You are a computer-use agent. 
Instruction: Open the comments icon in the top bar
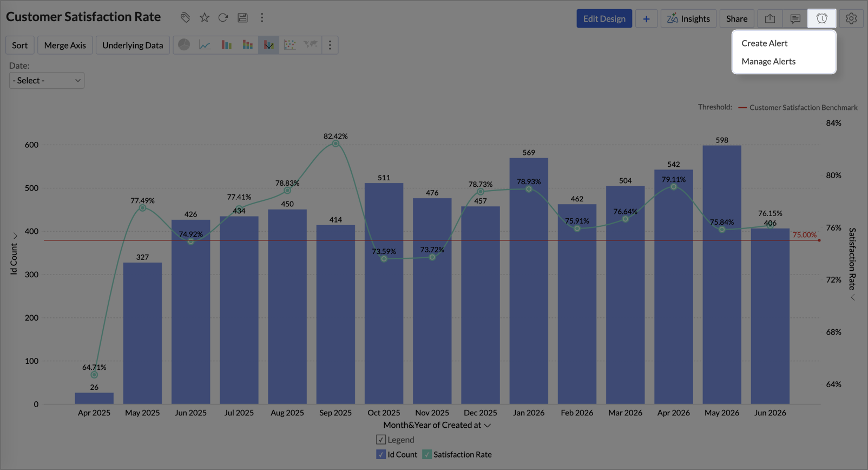click(795, 18)
